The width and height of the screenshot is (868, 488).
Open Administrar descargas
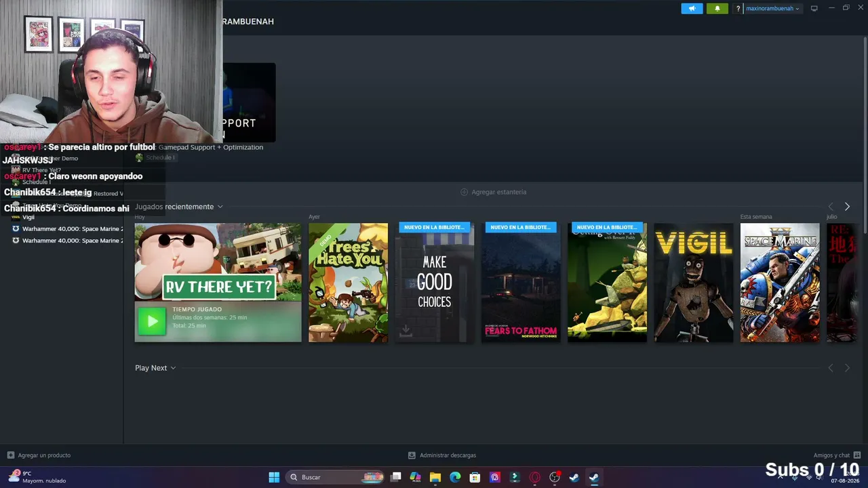[x=442, y=455]
